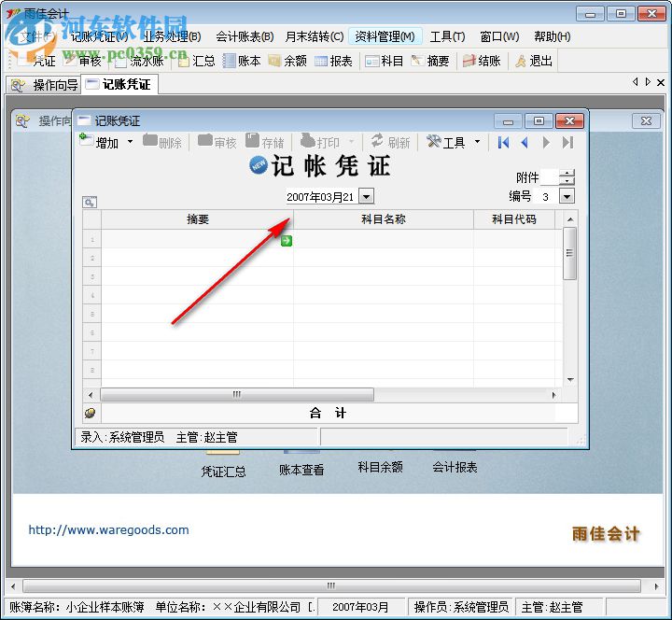Switch to the 操作向导 tab
The image size is (672, 620).
coord(44,85)
